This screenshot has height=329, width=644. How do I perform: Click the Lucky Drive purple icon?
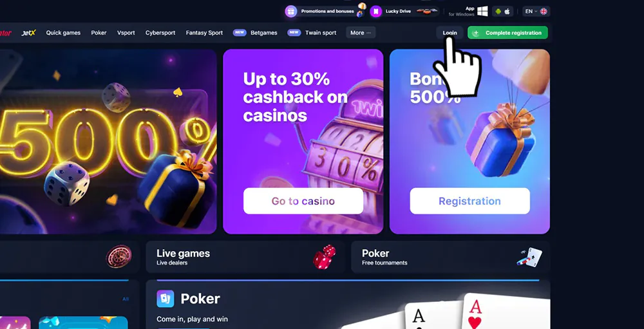375,12
